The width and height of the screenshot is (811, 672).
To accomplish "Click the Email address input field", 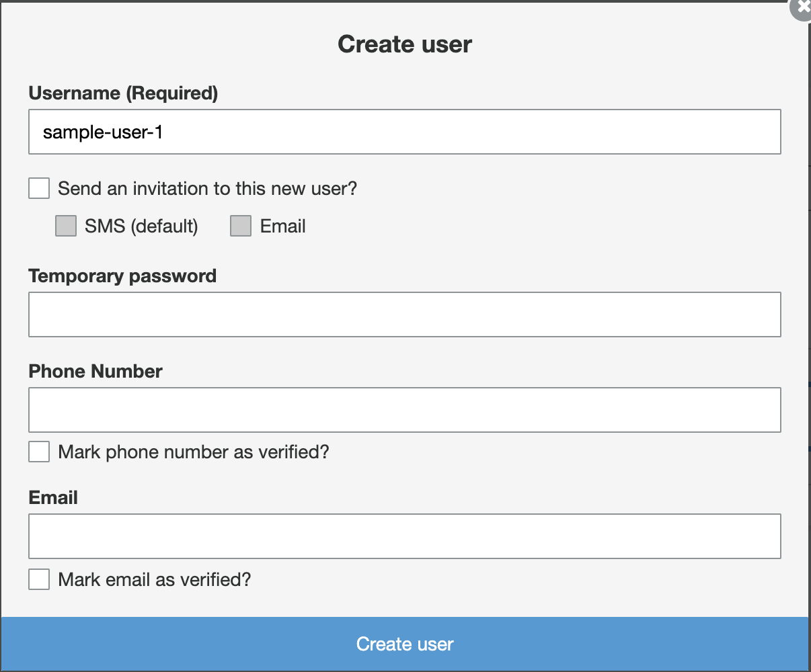I will (x=404, y=536).
